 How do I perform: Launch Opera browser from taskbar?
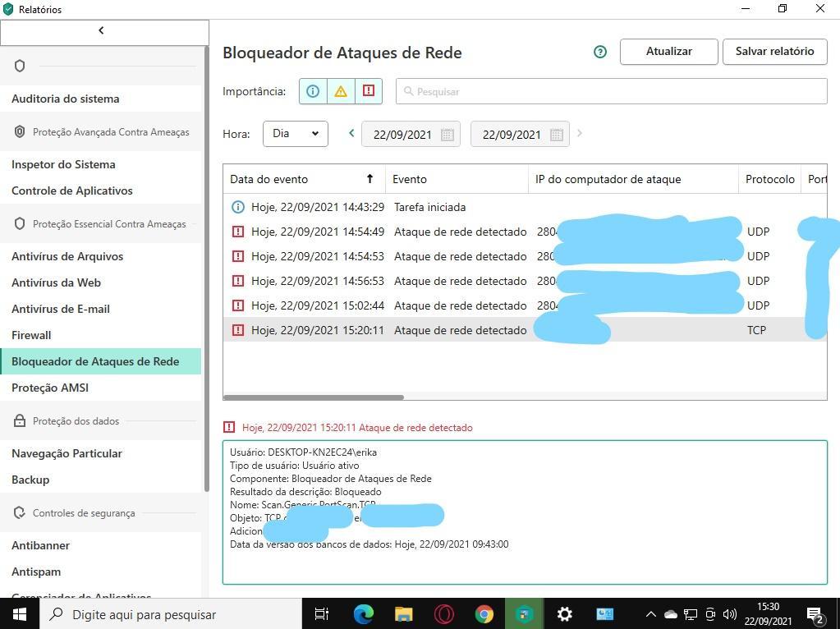pos(443,614)
